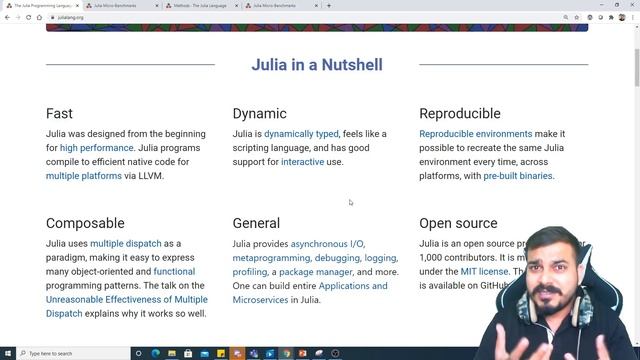This screenshot has width=640, height=360.
Task: Follow the metaprogramming link
Action: point(272,258)
